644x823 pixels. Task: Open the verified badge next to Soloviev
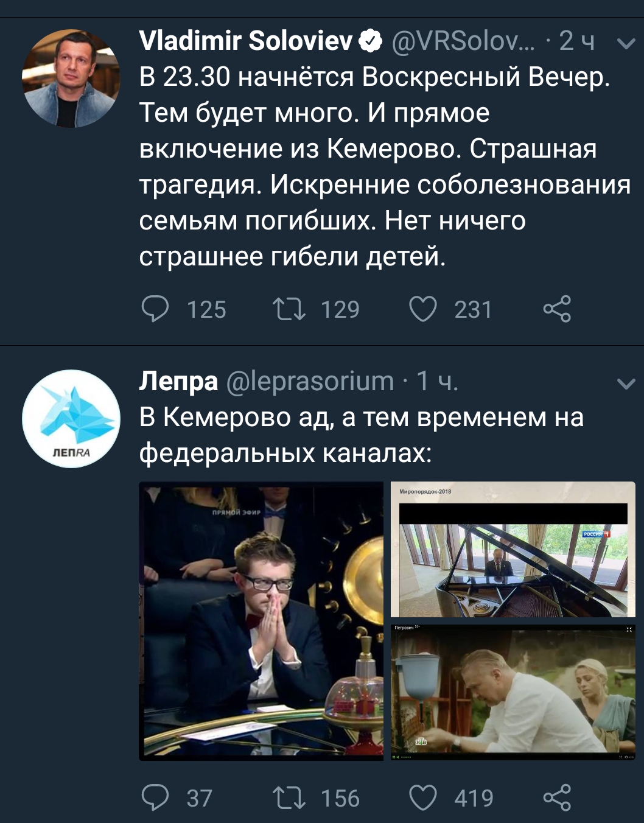tap(370, 41)
